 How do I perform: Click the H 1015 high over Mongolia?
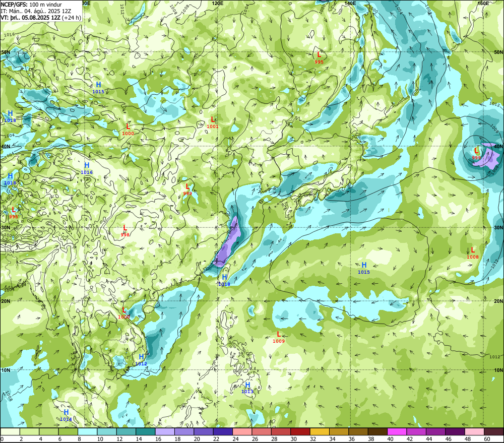pyautogui.click(x=98, y=88)
